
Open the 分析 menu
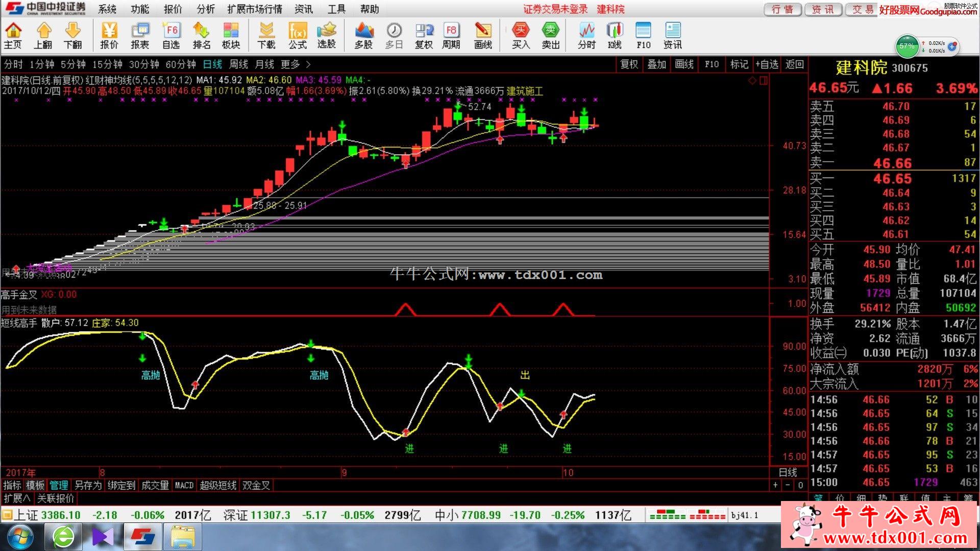point(206,9)
